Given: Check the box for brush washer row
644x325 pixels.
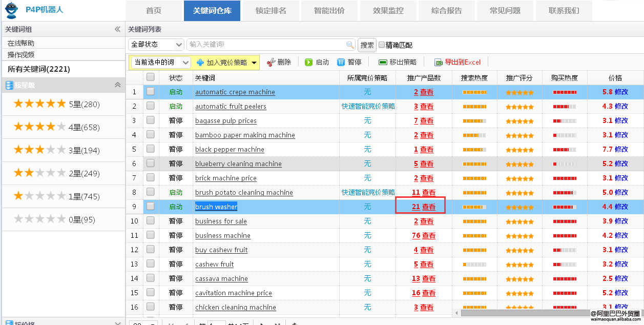Looking at the screenshot, I should tap(150, 206).
